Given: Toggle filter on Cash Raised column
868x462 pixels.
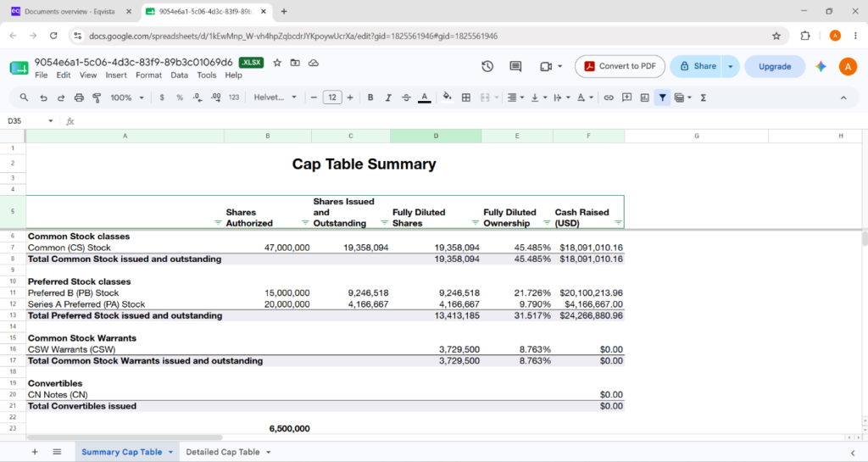Looking at the screenshot, I should coord(618,222).
